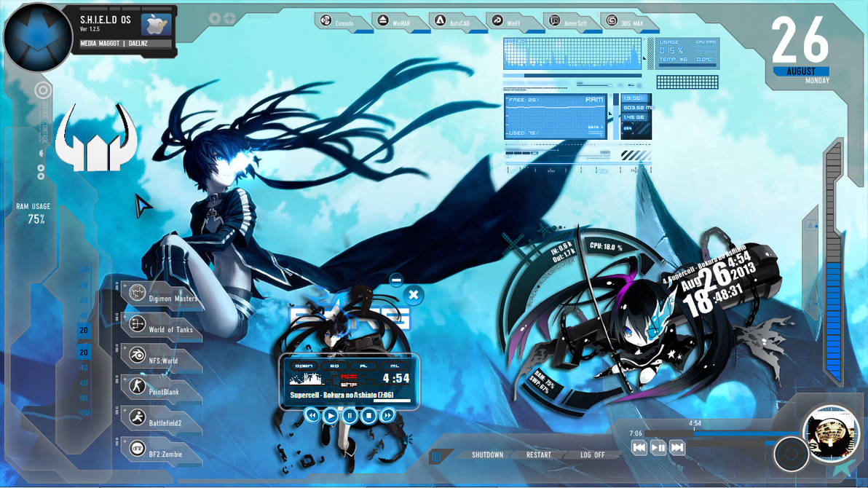Click the 18:48:31 clock on circular widget
The image size is (868, 488).
click(712, 298)
